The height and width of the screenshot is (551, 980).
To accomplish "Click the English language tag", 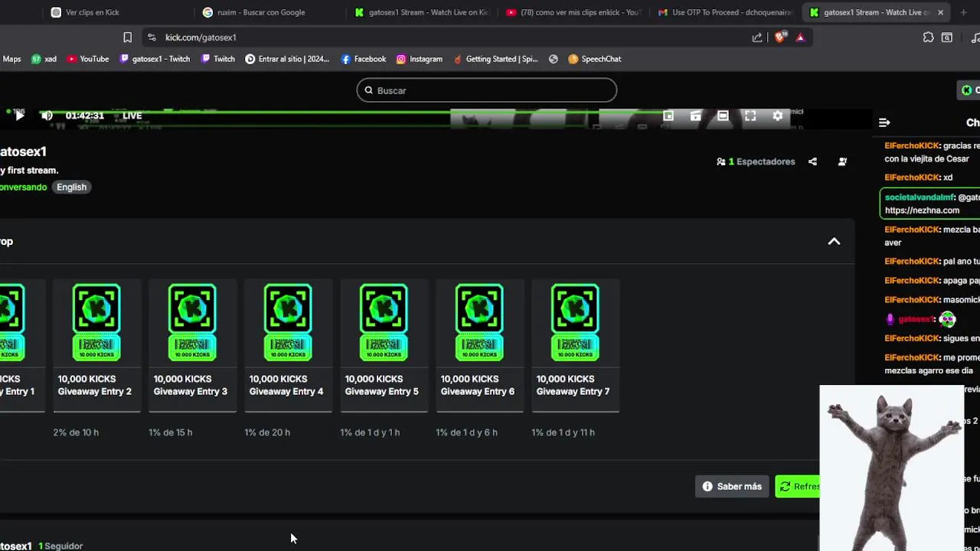I will (x=71, y=187).
